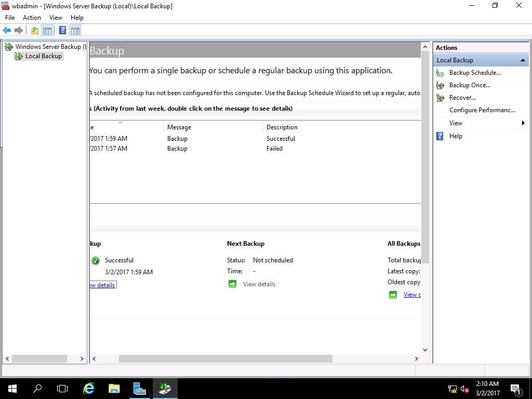This screenshot has height=399, width=532.
Task: Click console tree scrollbar left arrow
Action: [7, 358]
